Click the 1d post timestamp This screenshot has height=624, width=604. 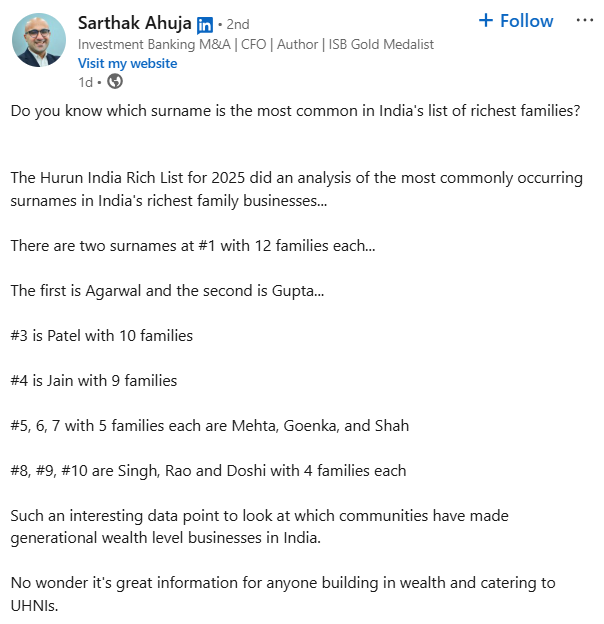(x=85, y=82)
